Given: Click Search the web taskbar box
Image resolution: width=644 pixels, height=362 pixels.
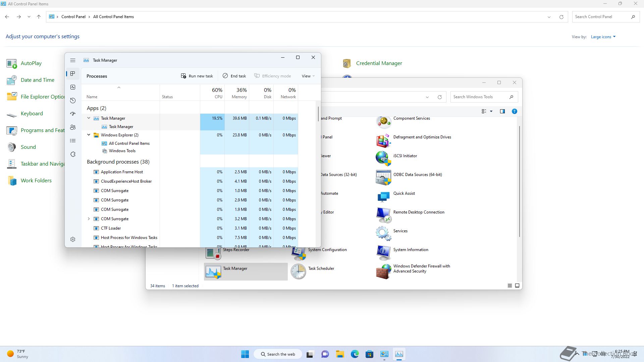Looking at the screenshot, I should tap(278, 354).
